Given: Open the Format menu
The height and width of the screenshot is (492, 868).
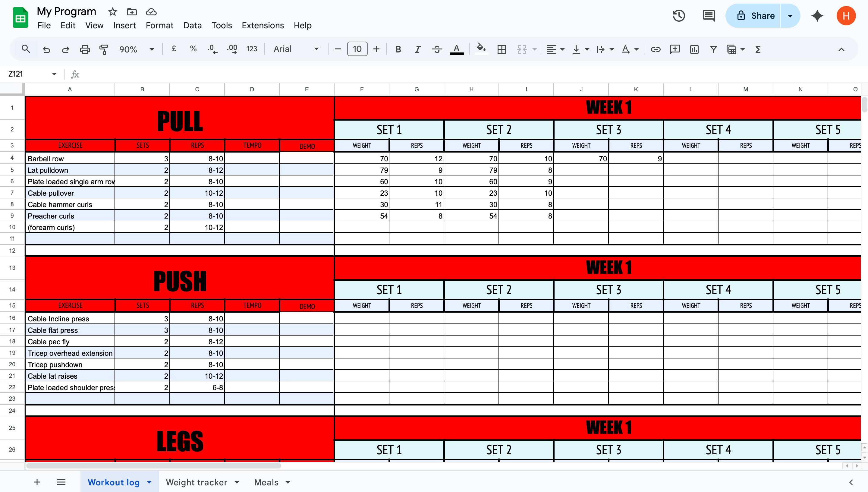Looking at the screenshot, I should click(159, 25).
